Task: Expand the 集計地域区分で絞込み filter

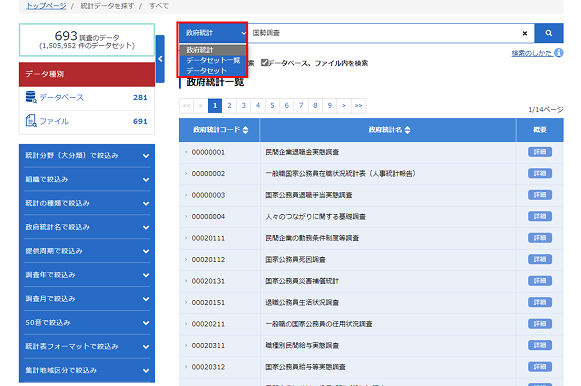Action: pos(87,370)
